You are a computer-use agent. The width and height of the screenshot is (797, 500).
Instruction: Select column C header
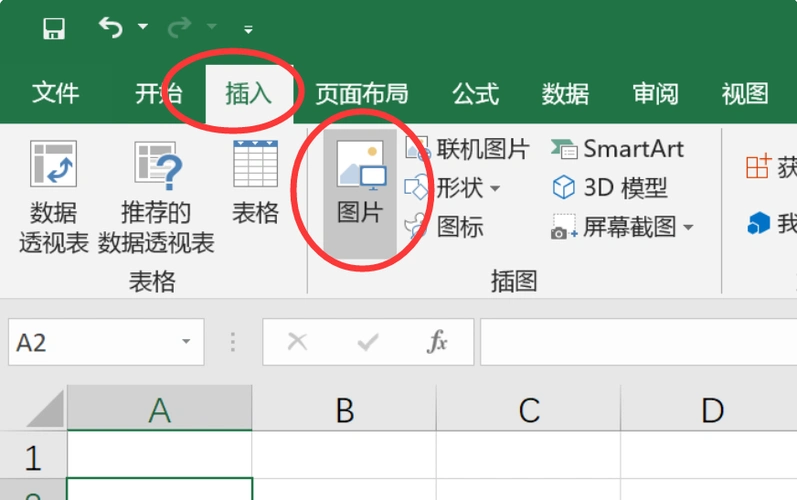[529, 408]
